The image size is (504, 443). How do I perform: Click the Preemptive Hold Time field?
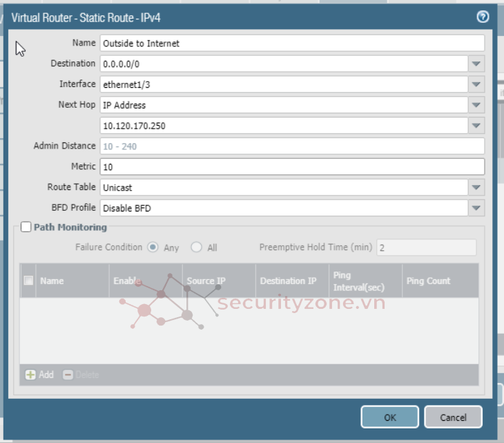[426, 247]
